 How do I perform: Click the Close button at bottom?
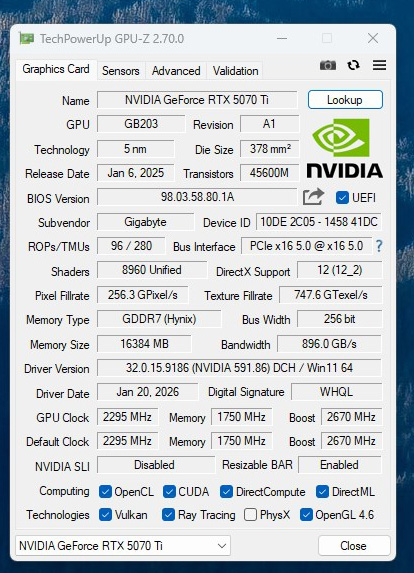tap(354, 546)
